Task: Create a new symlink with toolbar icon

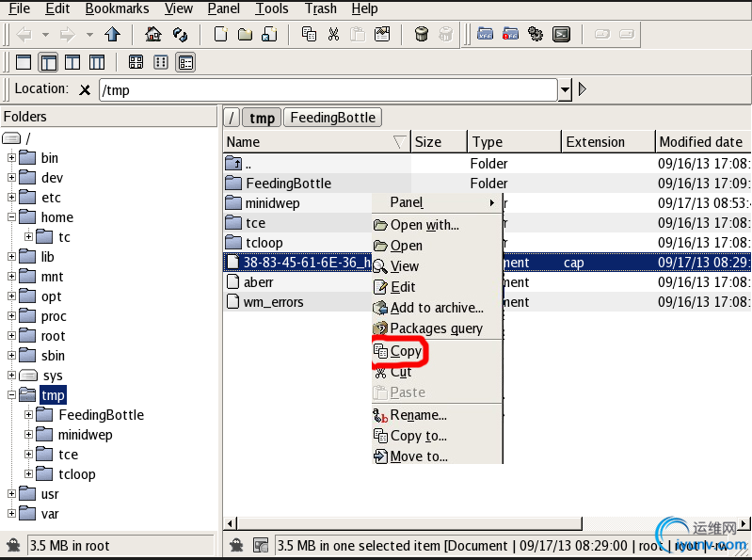Action: point(270,35)
